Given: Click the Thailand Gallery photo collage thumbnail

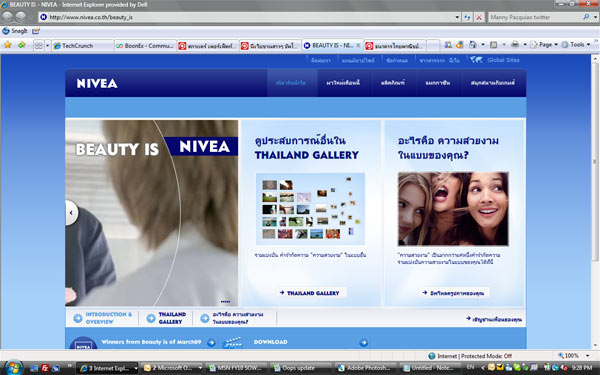Looking at the screenshot, I should click(310, 209).
